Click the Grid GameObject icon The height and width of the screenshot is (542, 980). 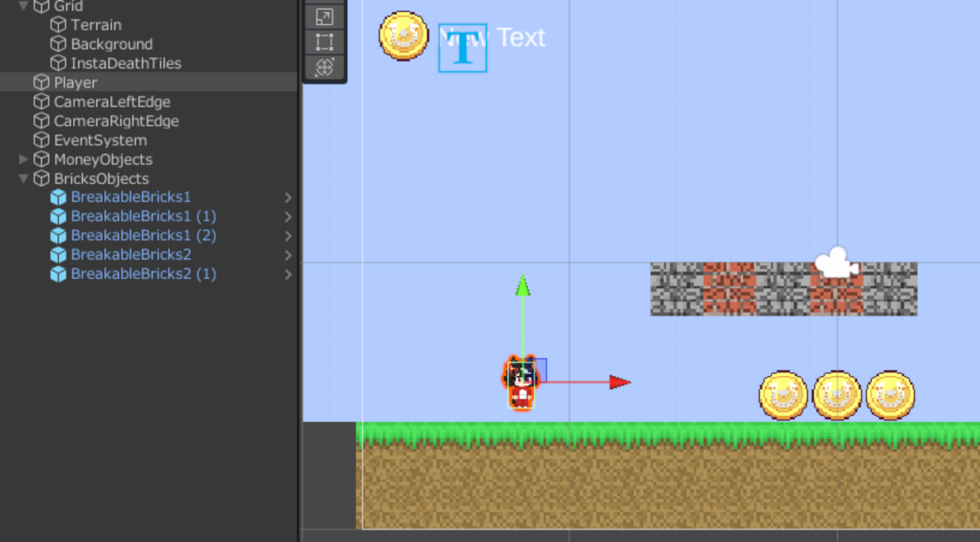pos(41,5)
